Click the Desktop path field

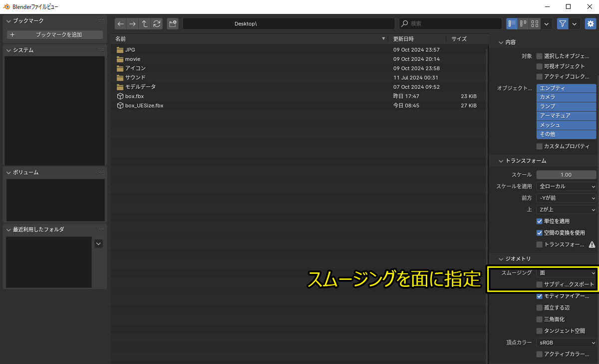coord(290,24)
